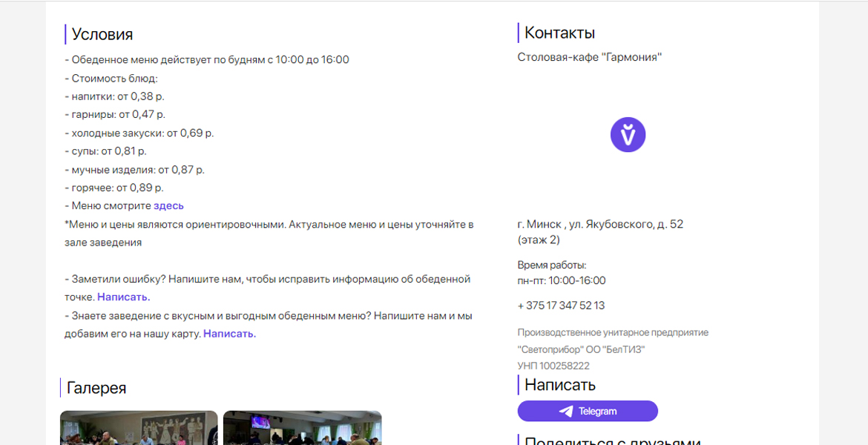Click the purple map marker logo icon

tap(628, 134)
